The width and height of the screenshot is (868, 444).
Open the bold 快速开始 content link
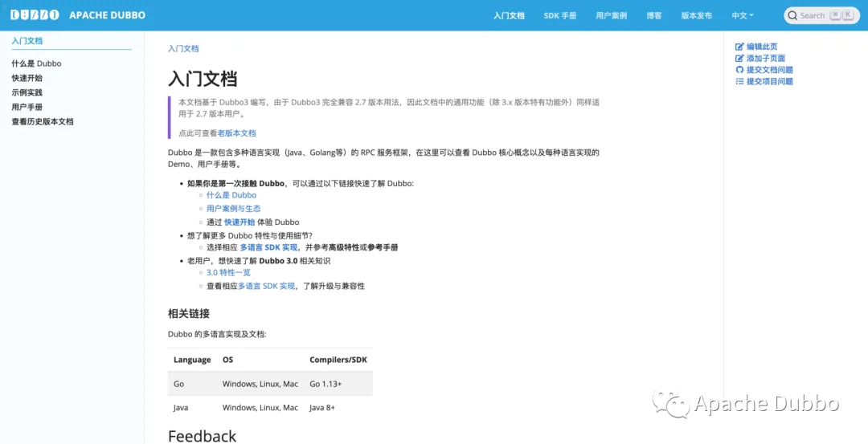coord(240,222)
